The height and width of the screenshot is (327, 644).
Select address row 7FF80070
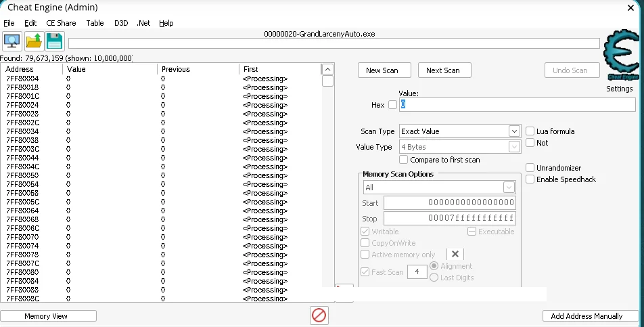pos(162,237)
